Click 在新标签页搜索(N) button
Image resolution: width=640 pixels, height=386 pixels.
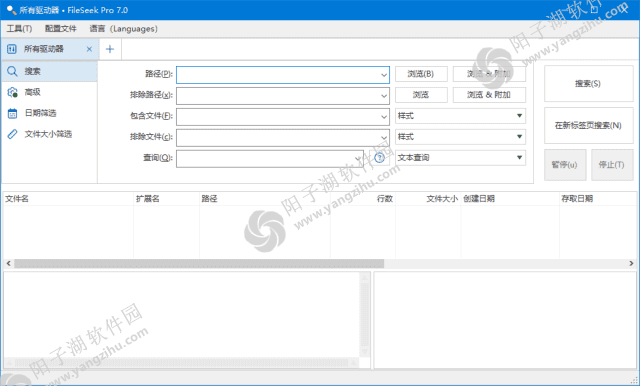point(589,126)
